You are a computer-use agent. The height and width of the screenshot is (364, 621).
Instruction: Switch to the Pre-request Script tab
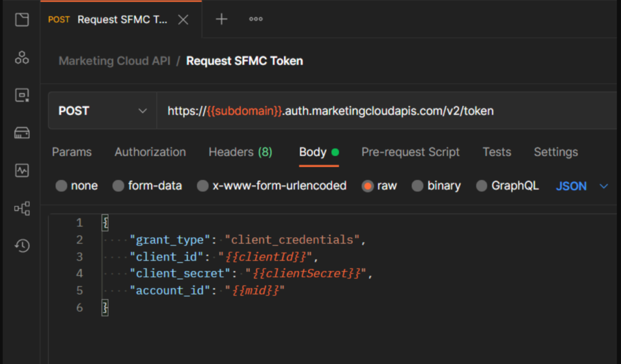click(410, 152)
